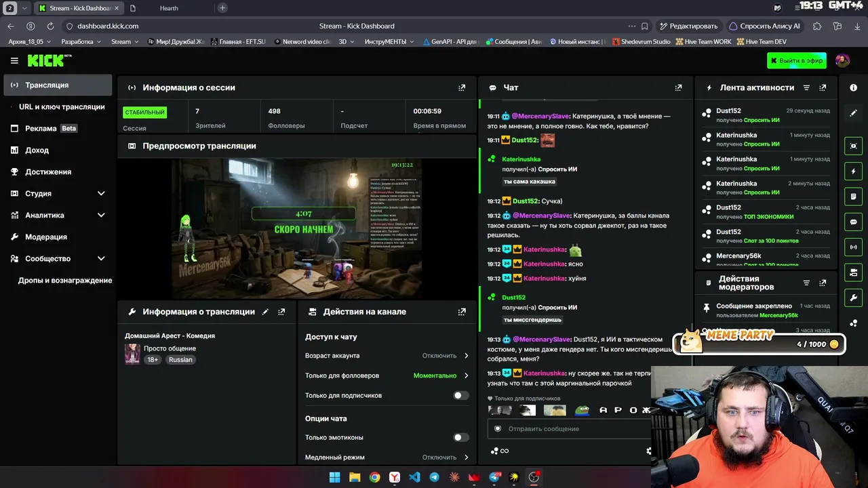Click the Mercenary56k user in moderator actions
Image resolution: width=868 pixels, height=488 pixels.
pyautogui.click(x=778, y=315)
